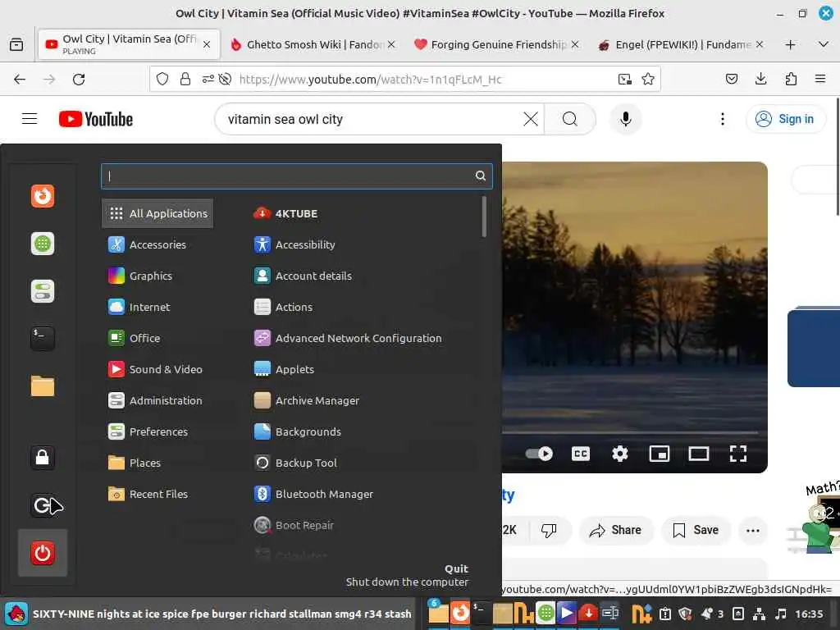
Task: Select the All Applications category
Action: click(157, 213)
